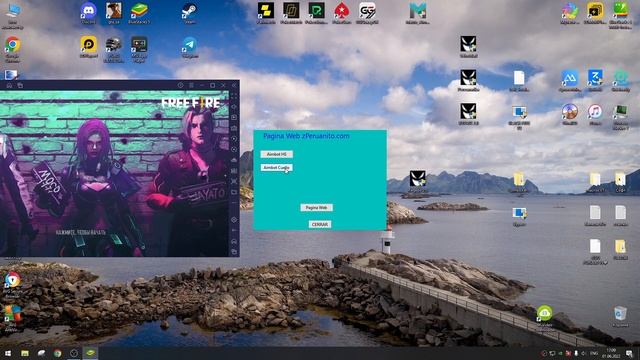Click the Aimbot HS button

tap(277, 154)
